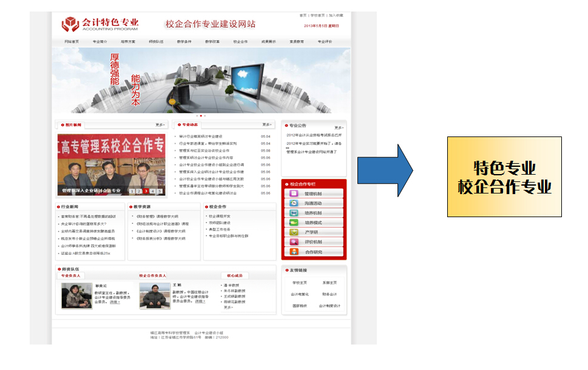Screen dimensions: 588x370
Task: Click the yellow 特色专业 校企合作专业 box
Action: [x=504, y=177]
